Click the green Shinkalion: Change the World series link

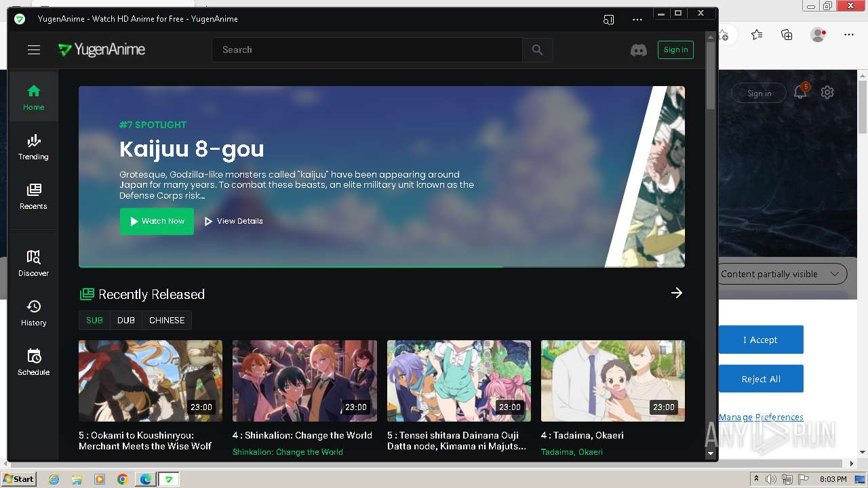288,451
